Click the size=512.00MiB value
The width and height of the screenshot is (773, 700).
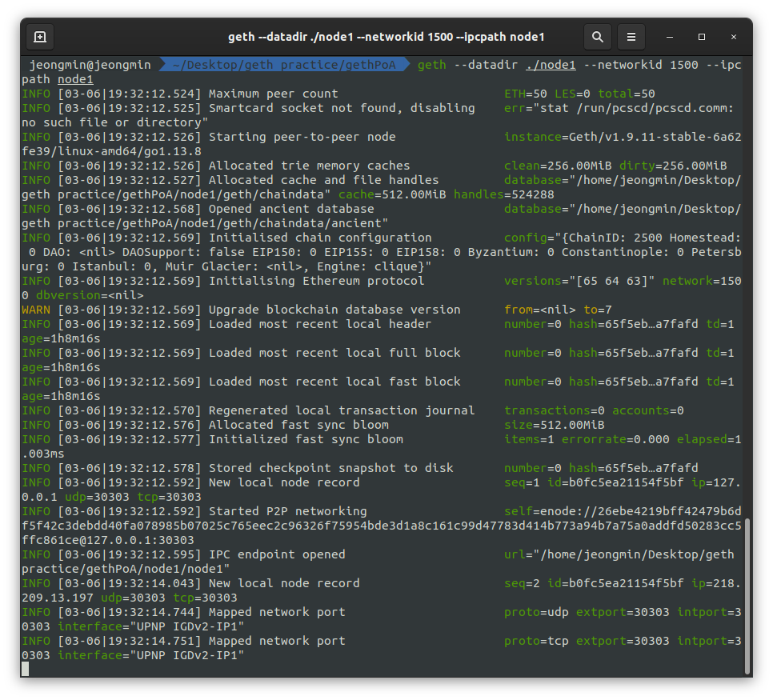554,425
